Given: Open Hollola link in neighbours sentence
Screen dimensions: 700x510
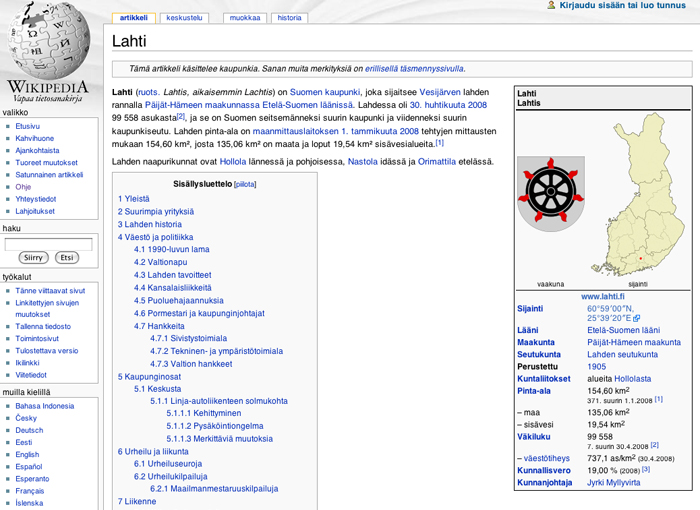Looking at the screenshot, I should [233, 162].
